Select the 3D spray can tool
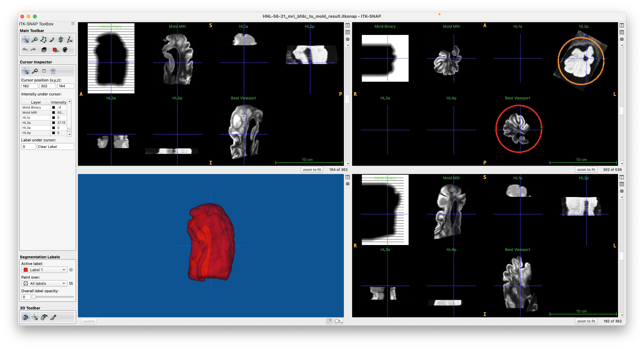 tap(44, 317)
